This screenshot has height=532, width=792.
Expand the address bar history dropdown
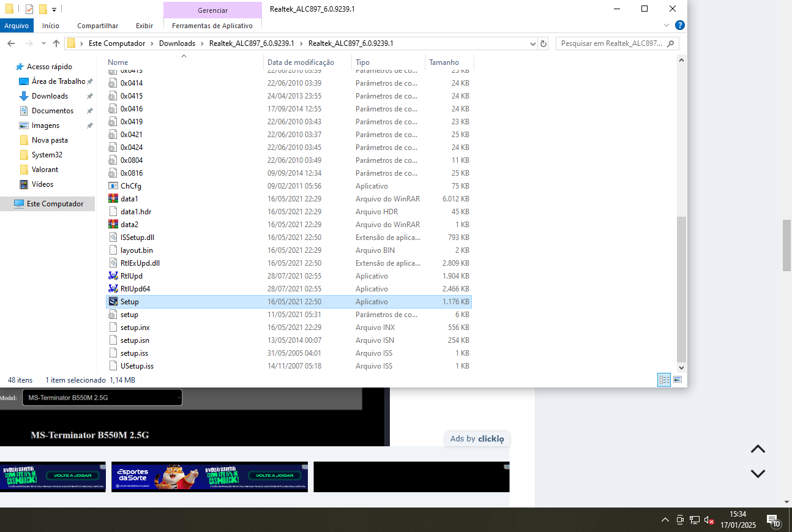[532, 43]
